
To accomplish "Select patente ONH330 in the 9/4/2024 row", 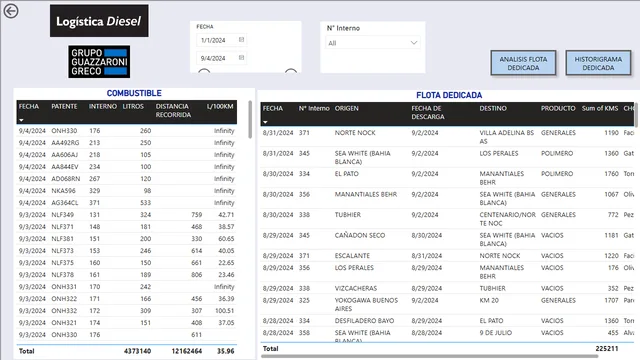I will click(64, 131).
